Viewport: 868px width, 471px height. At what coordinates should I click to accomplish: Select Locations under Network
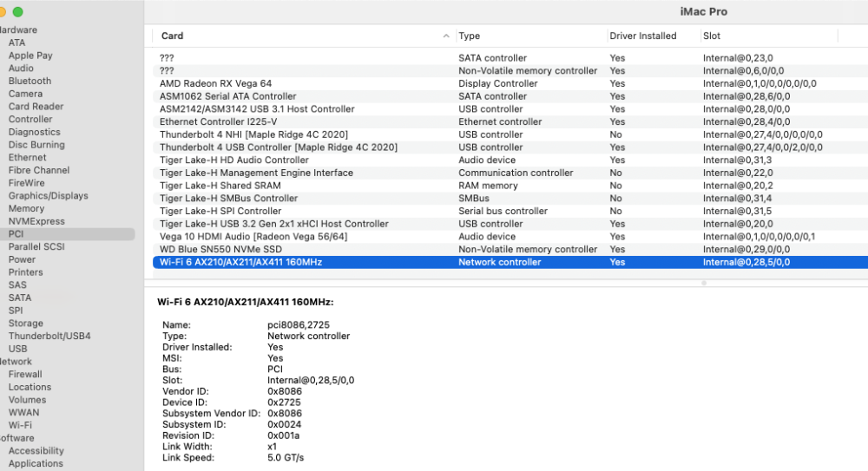click(30, 387)
